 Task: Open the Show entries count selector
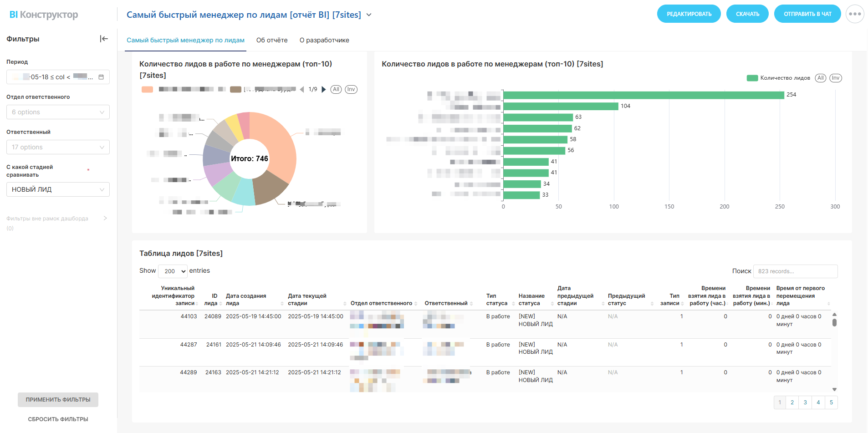[x=173, y=271]
